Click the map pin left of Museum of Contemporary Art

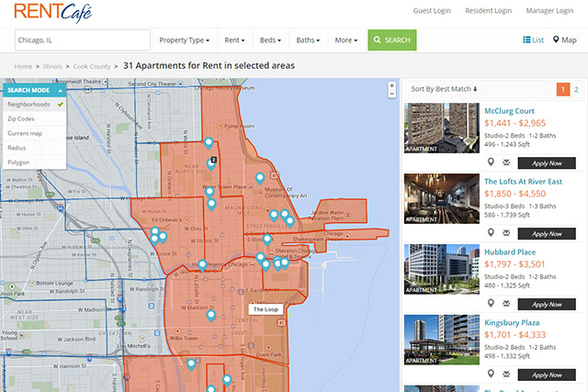coord(260,178)
